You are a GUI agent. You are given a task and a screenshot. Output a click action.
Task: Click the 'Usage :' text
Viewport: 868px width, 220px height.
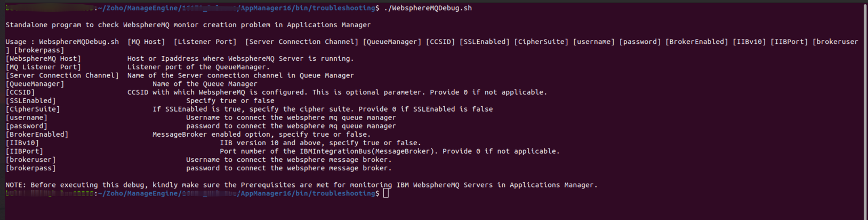click(20, 42)
